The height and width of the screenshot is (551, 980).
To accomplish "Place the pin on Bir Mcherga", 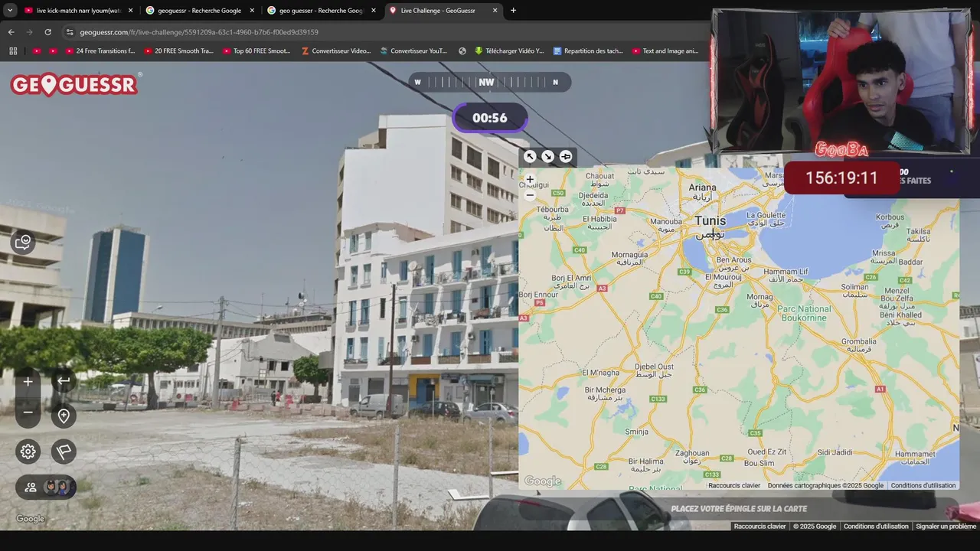I will click(x=605, y=390).
